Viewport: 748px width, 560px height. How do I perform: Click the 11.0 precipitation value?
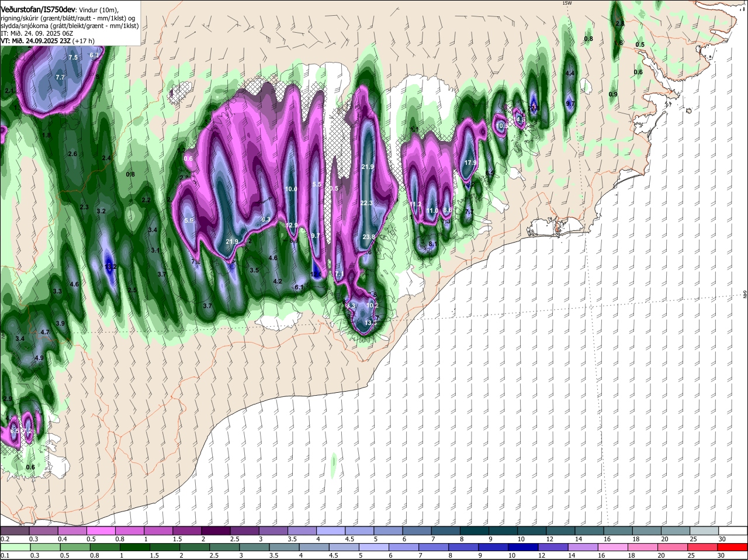point(432,210)
